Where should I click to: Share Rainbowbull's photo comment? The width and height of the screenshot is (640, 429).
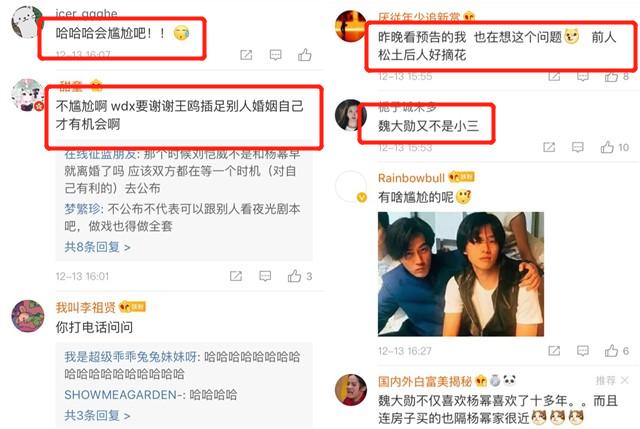[x=554, y=351]
